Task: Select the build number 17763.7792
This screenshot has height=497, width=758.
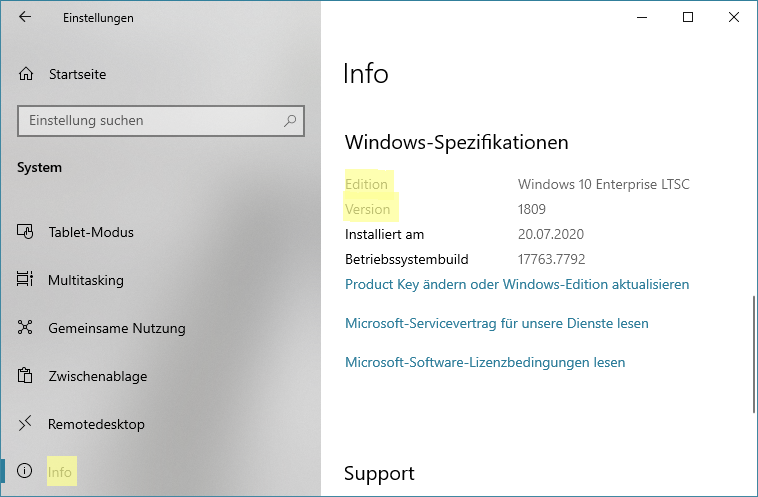Action: (552, 260)
